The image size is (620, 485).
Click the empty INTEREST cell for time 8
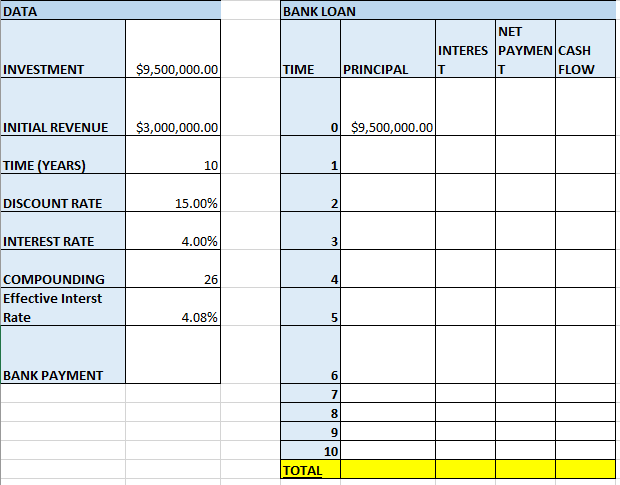click(x=465, y=412)
